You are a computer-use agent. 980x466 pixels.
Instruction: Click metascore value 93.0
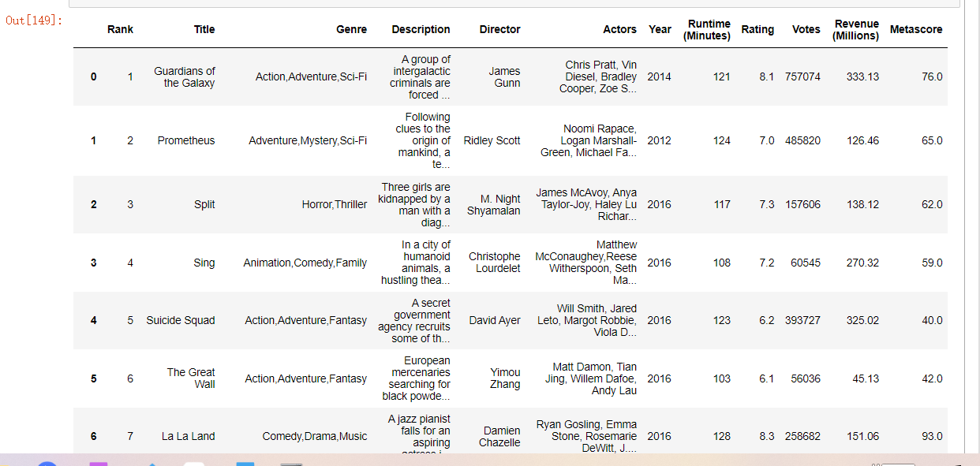coord(932,436)
